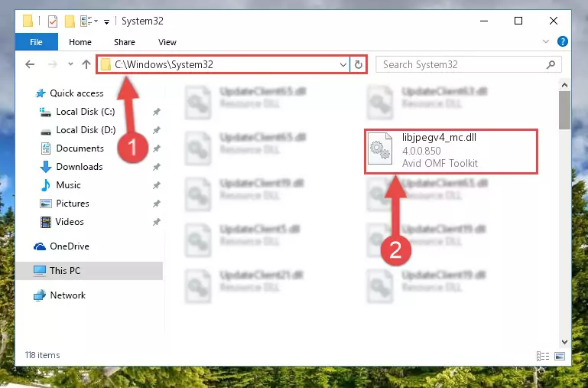Click the libjpegv4_mc.dll gear file icon
Image resolution: width=588 pixels, height=388 pixels.
pos(380,149)
